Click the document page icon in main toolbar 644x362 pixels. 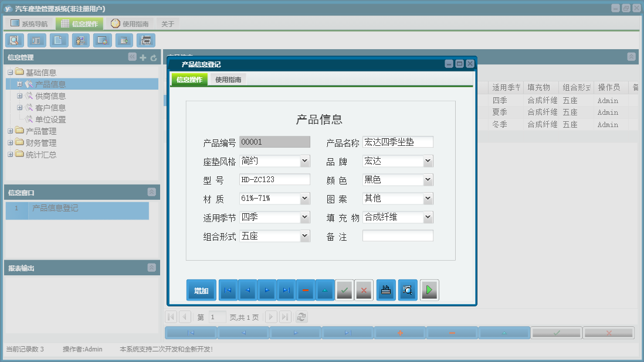[58, 40]
